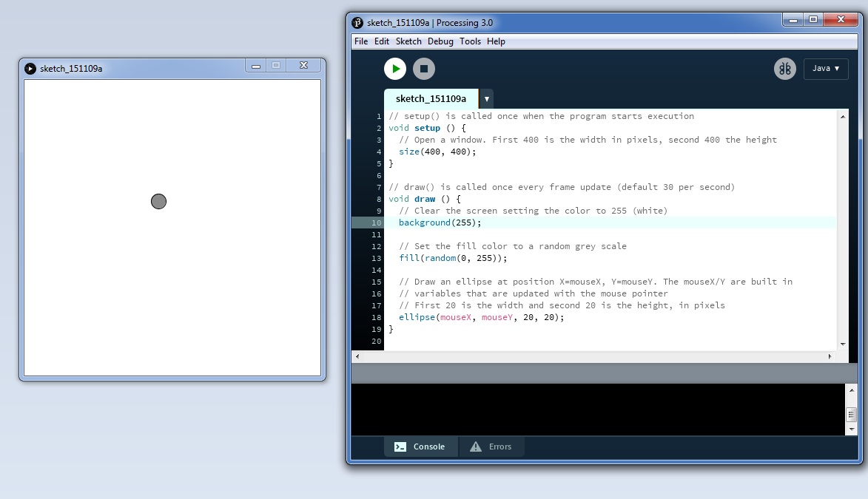The image size is (868, 499).
Task: Open the tab options arrow beside sketch_151109a
Action: point(487,99)
